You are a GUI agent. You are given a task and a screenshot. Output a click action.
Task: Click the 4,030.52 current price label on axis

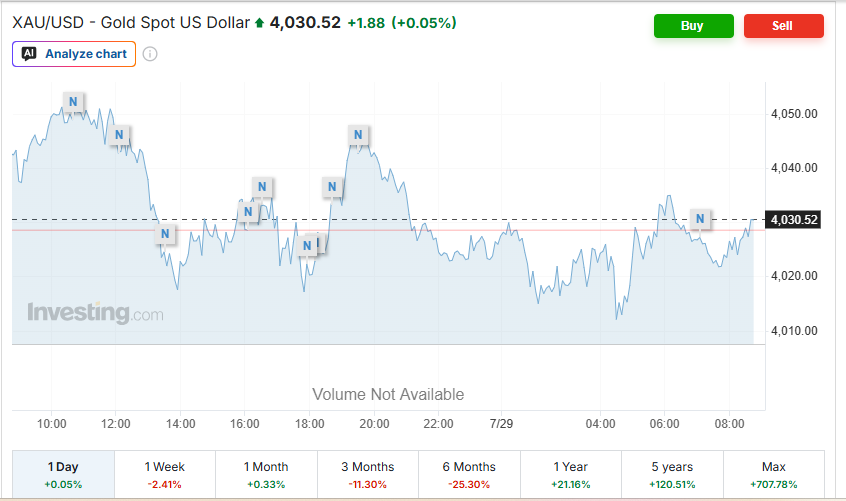pos(793,219)
